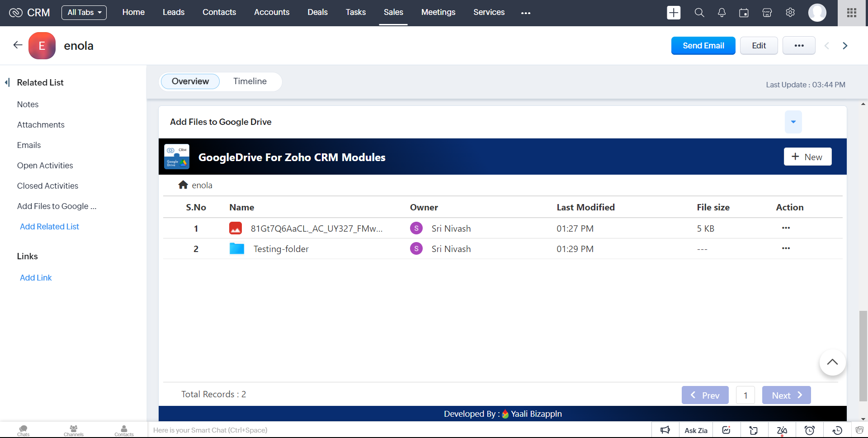This screenshot has width=868, height=438.
Task: Open the settings gear icon
Action: 790,13
